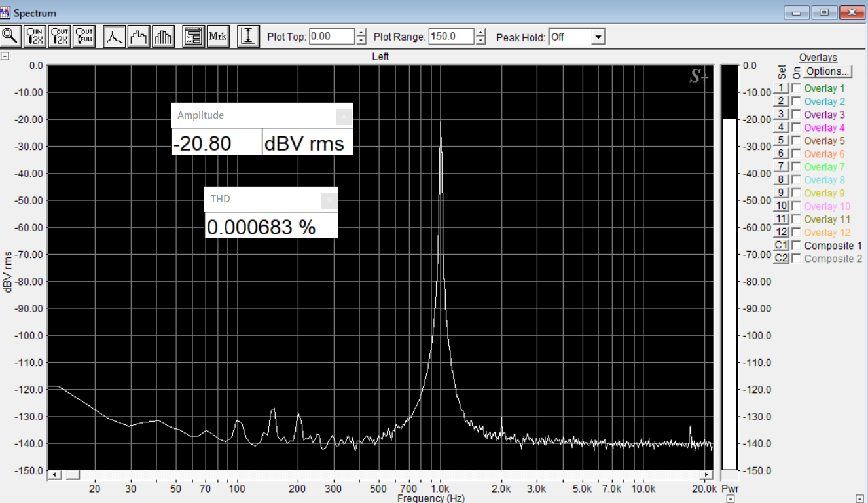868x503 pixels.
Task: Click the minus box at bottom-right corner
Action: (x=859, y=498)
